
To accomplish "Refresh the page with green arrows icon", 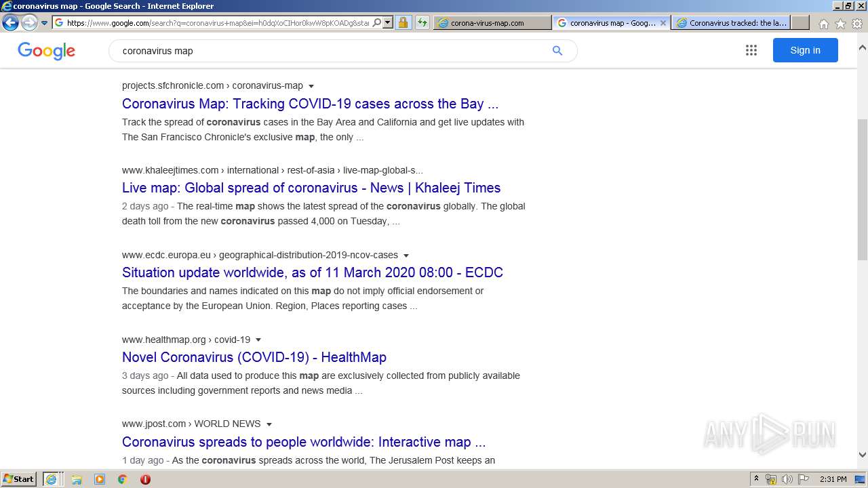I will click(422, 22).
